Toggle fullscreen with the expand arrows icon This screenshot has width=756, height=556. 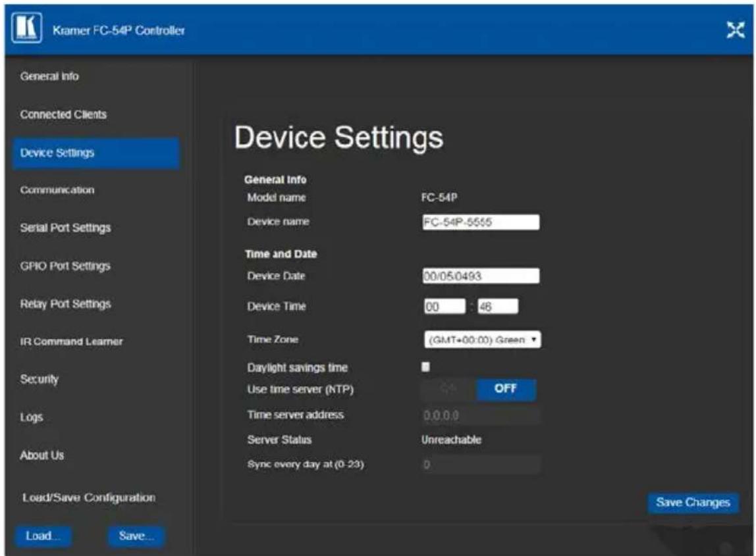pos(736,30)
